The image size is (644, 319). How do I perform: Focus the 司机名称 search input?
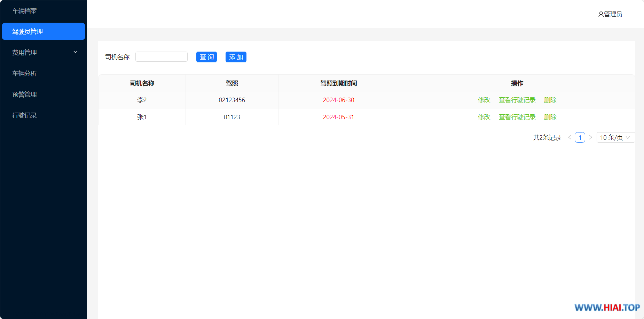click(162, 57)
